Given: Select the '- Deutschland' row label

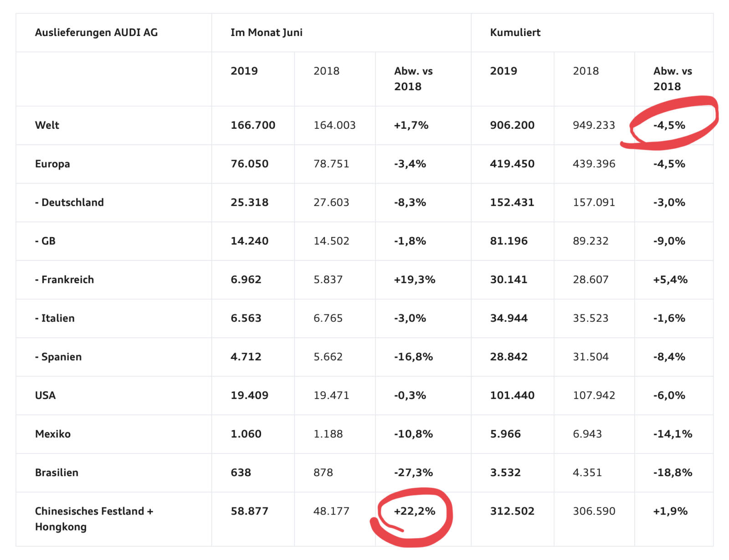Looking at the screenshot, I should (69, 203).
